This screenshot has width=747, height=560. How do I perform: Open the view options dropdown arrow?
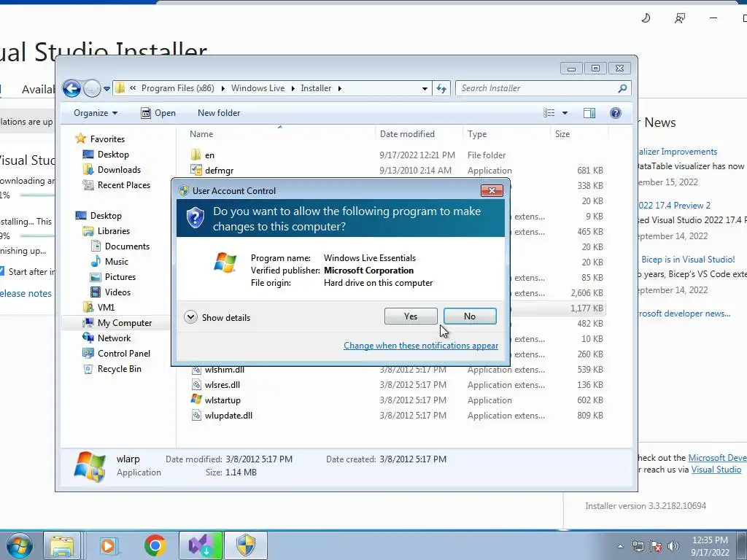565,113
